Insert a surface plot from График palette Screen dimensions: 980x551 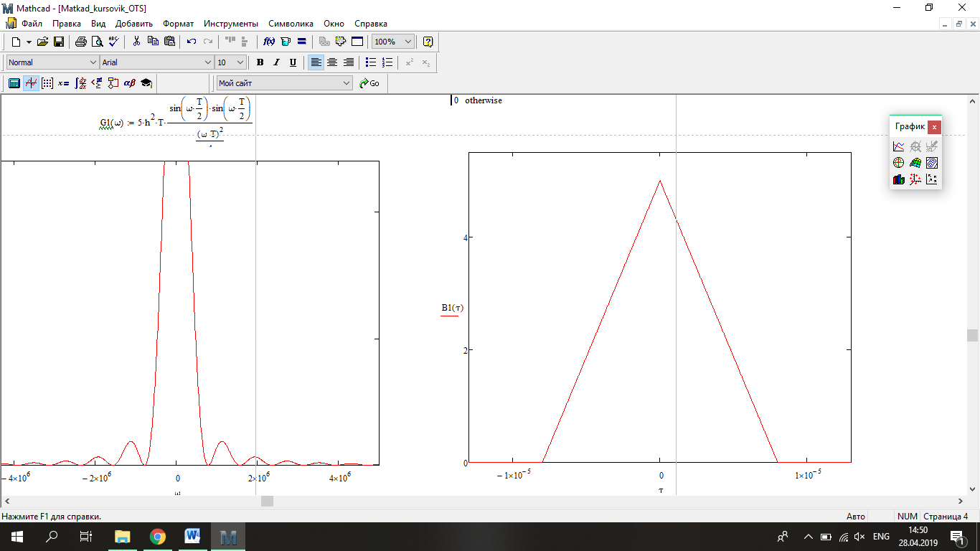(x=915, y=163)
